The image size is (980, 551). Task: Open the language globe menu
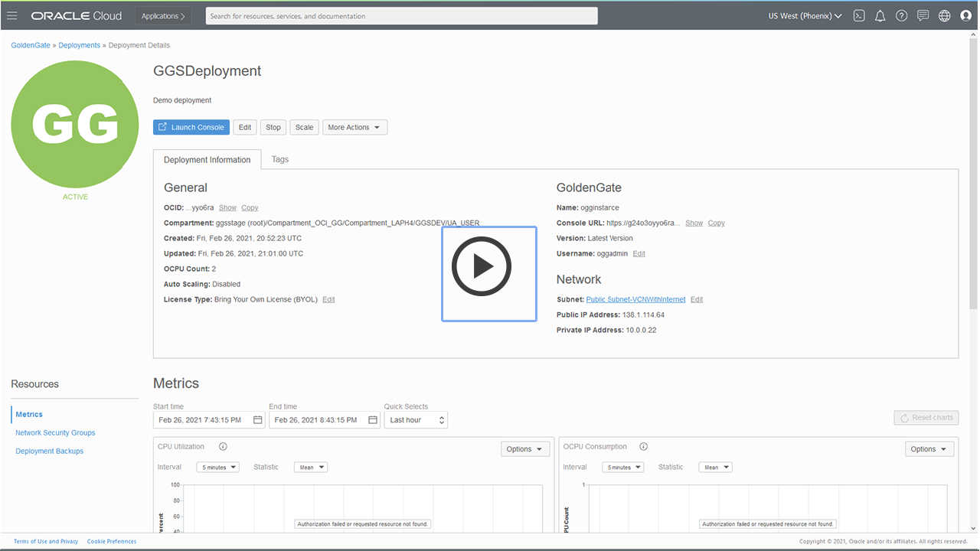[945, 16]
